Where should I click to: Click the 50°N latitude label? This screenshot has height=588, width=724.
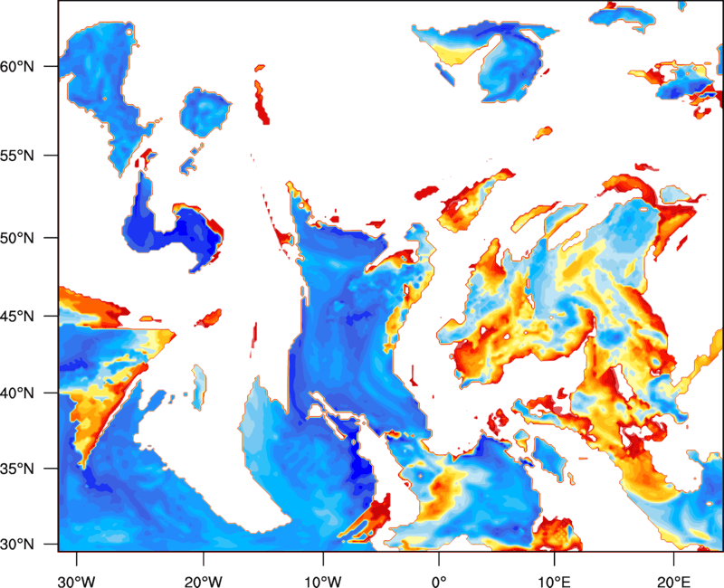coord(17,238)
